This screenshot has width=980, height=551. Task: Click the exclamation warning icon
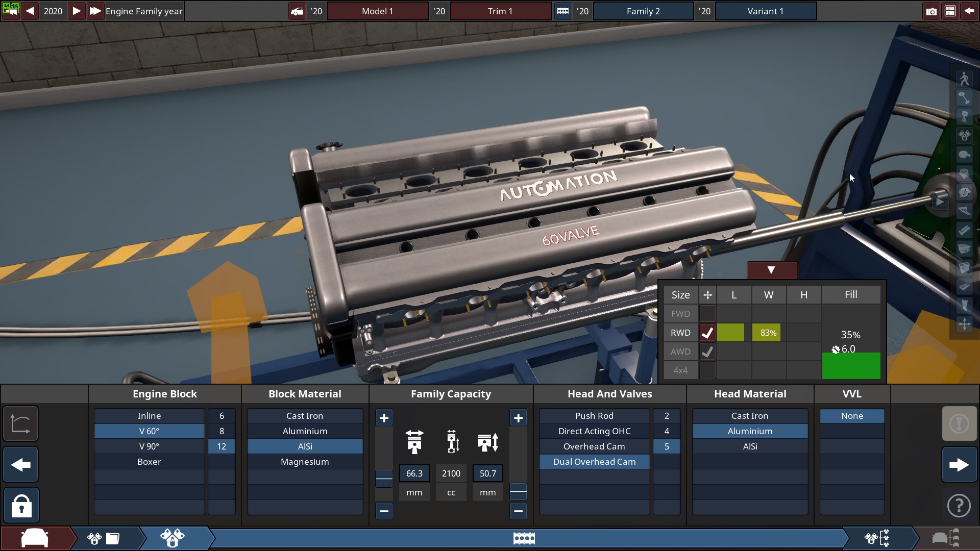point(959,423)
